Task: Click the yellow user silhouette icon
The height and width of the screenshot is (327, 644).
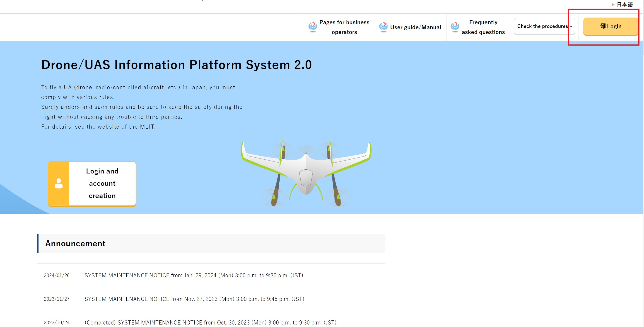Action: (x=59, y=183)
